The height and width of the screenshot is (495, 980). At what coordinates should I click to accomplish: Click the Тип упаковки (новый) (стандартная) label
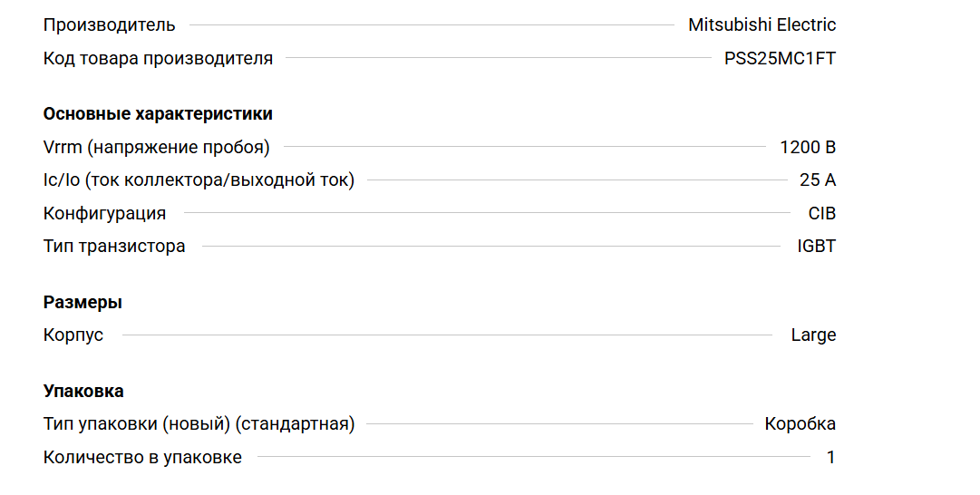tap(199, 424)
